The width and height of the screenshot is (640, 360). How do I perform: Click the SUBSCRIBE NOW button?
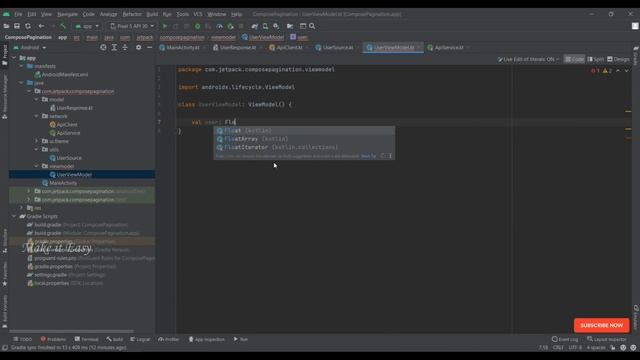click(601, 325)
